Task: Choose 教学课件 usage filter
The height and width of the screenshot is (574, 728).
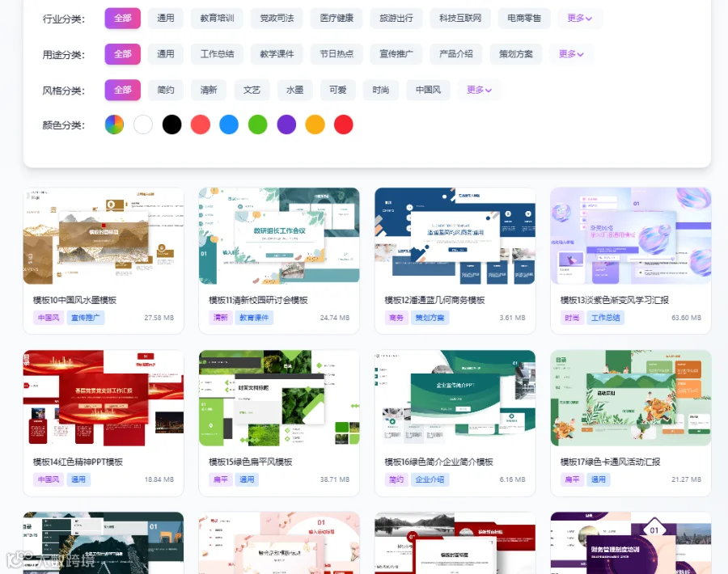Action: tap(277, 54)
